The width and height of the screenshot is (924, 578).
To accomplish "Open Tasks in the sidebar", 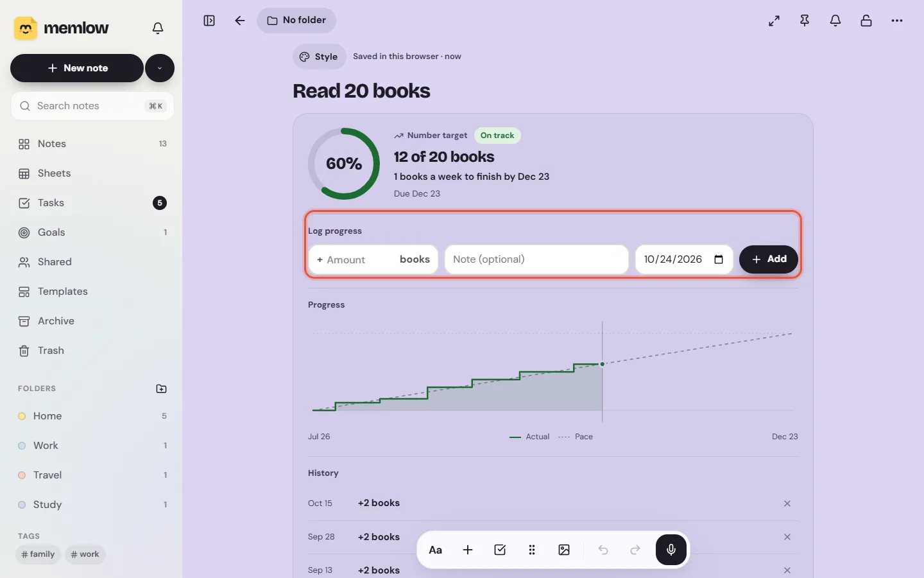I will [92, 203].
